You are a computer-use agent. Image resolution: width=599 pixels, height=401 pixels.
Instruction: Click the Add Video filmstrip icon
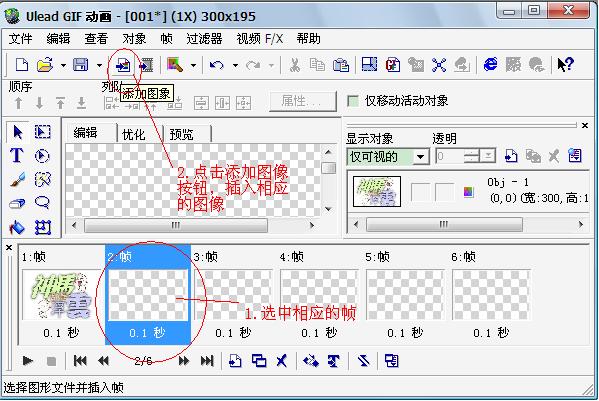pyautogui.click(x=146, y=65)
